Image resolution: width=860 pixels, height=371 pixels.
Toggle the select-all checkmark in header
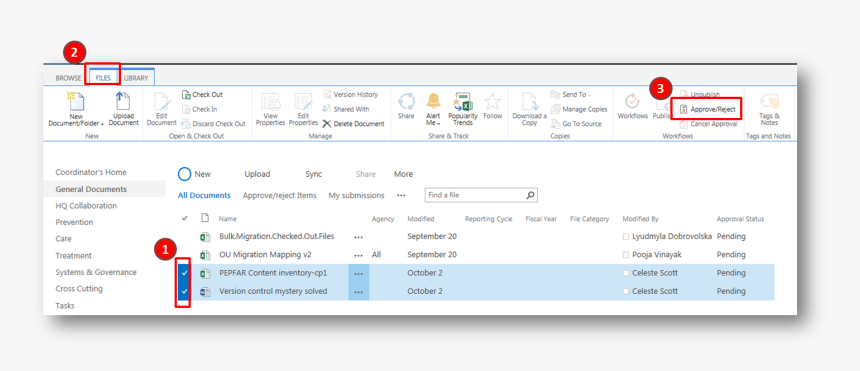[184, 218]
